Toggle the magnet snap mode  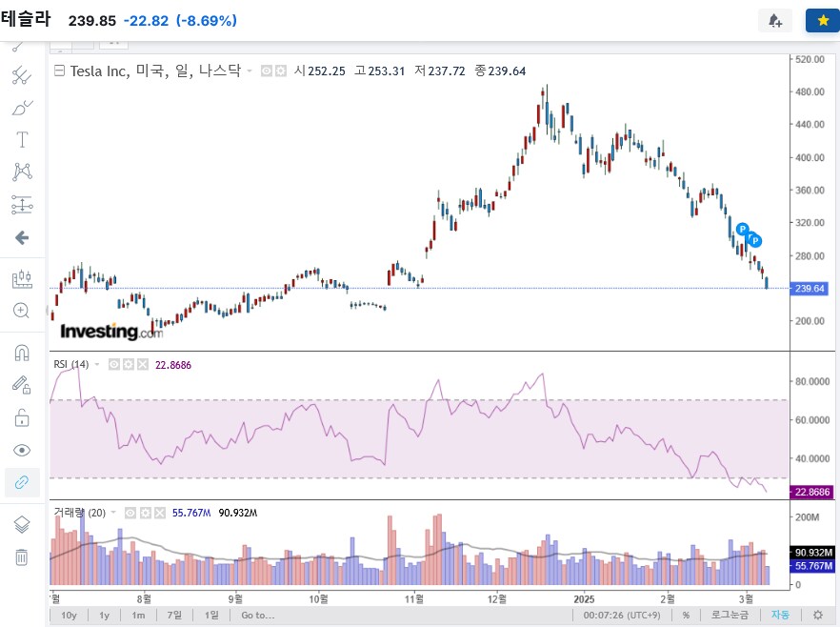pyautogui.click(x=22, y=354)
